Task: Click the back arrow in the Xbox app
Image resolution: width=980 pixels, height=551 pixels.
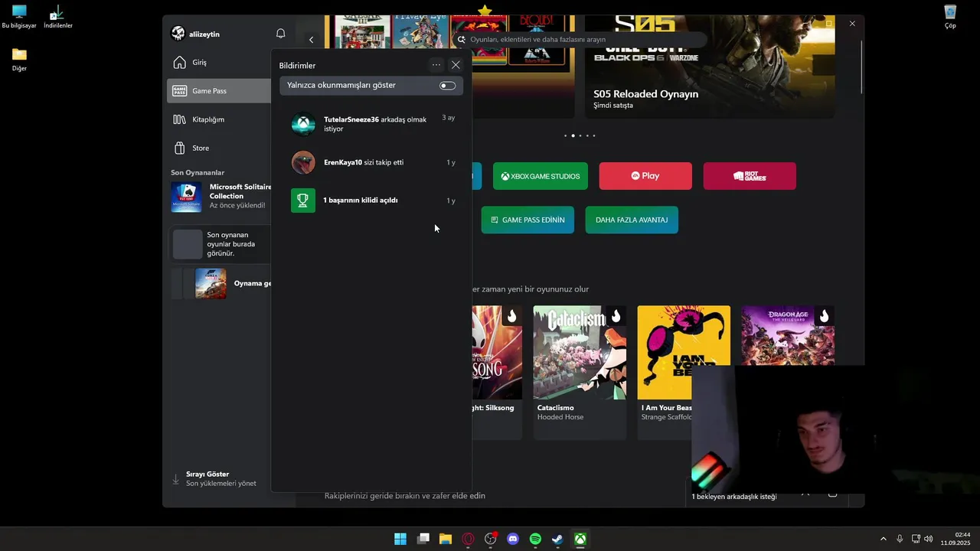Action: coord(311,40)
